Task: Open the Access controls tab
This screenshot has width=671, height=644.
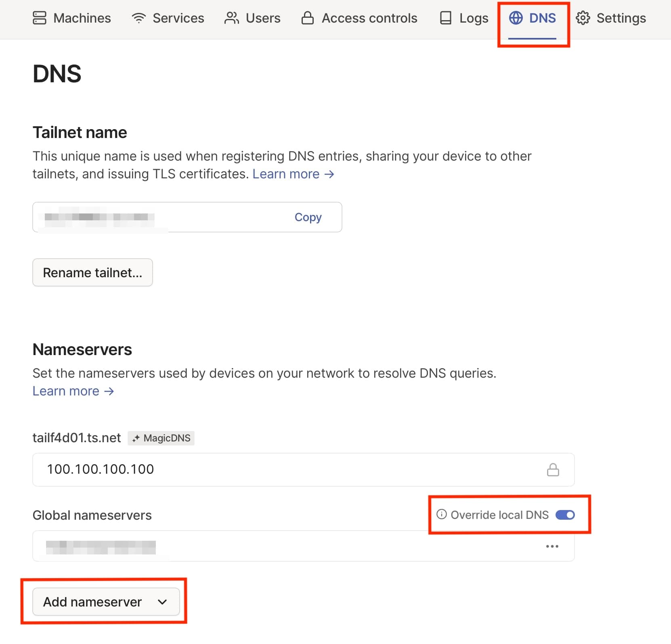Action: [369, 18]
